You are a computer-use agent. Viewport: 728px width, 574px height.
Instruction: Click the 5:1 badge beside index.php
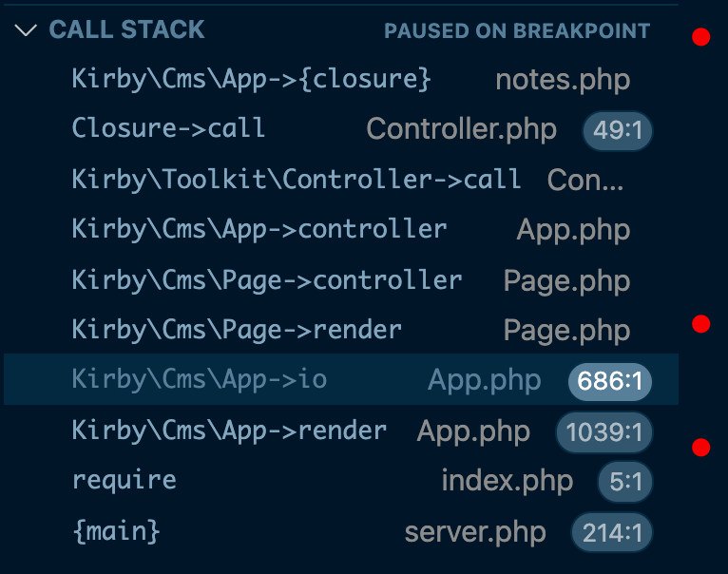coord(625,482)
